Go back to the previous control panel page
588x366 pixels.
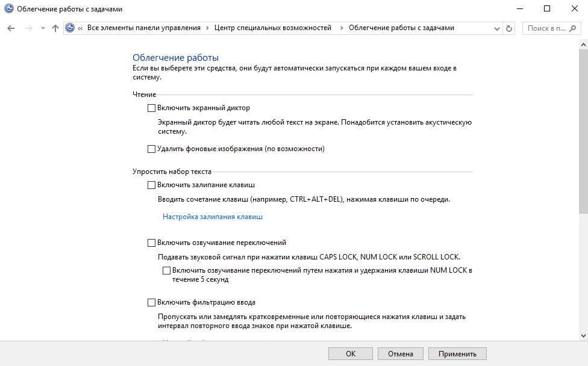[x=11, y=28]
